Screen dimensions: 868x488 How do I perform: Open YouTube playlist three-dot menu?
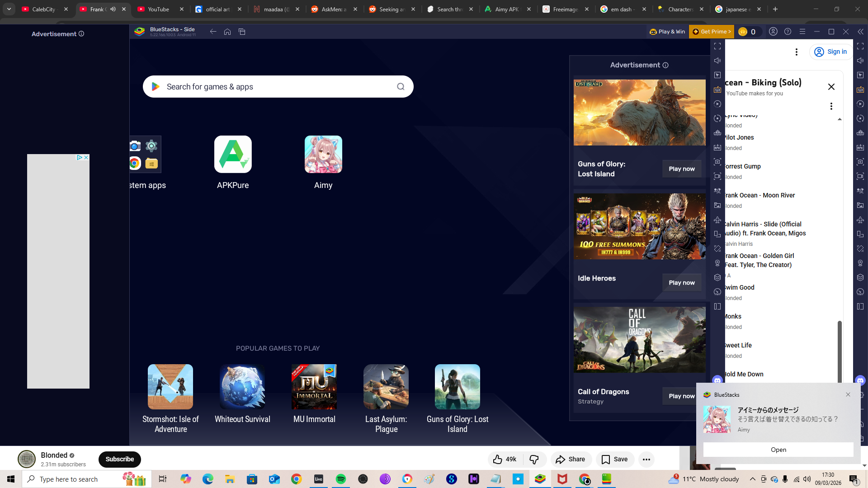point(831,106)
